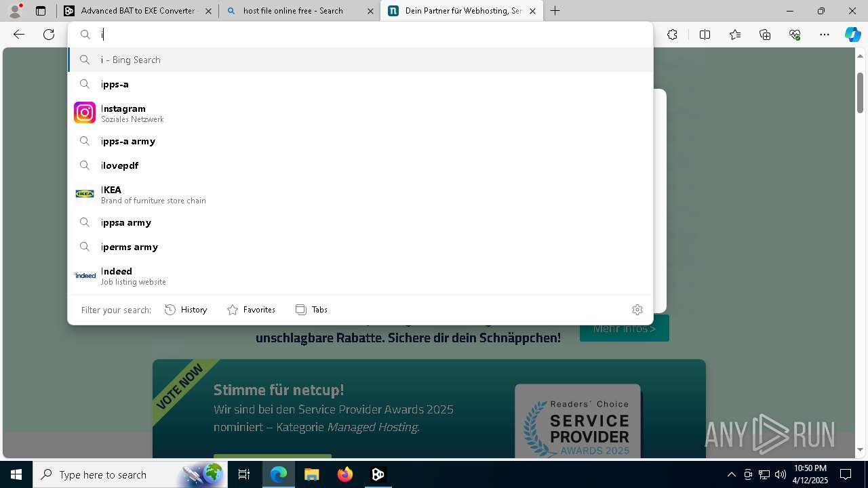
Task: Close the netcup Webhosting tab
Action: tap(532, 11)
